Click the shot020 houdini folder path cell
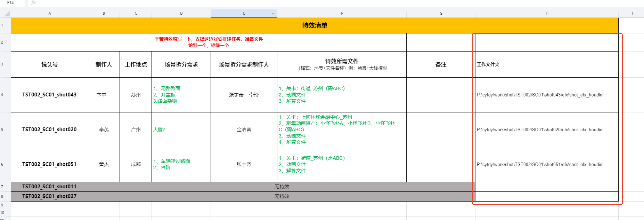The width and height of the screenshot is (644, 220). pos(540,129)
